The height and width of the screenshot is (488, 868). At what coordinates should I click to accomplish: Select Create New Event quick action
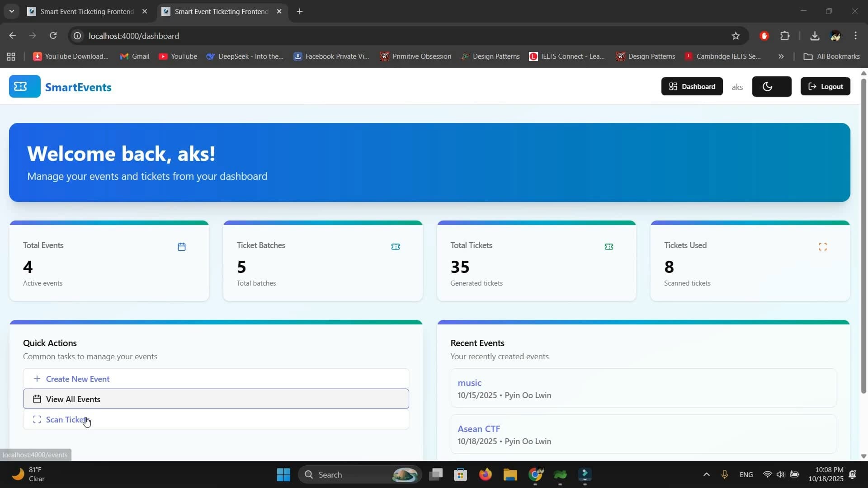click(x=216, y=379)
